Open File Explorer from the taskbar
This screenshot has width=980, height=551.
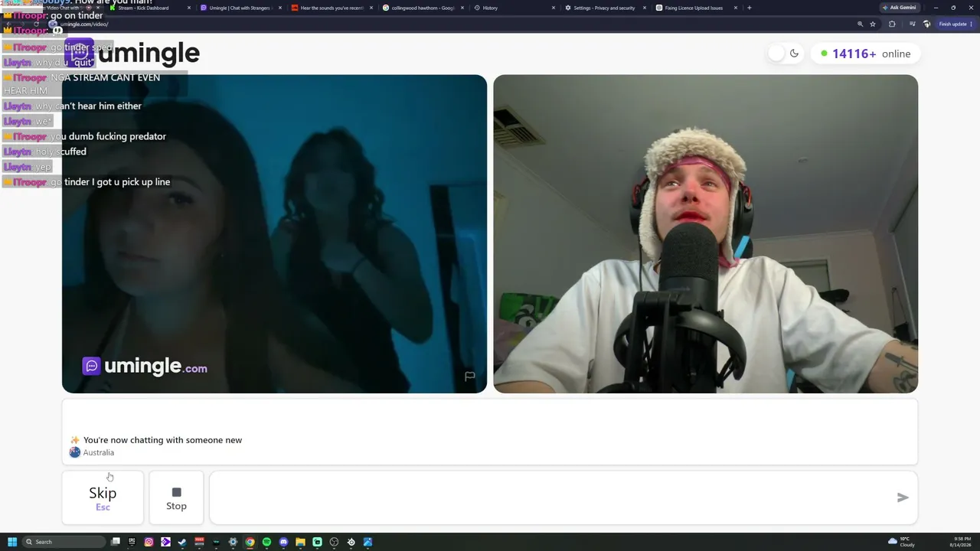[300, 542]
